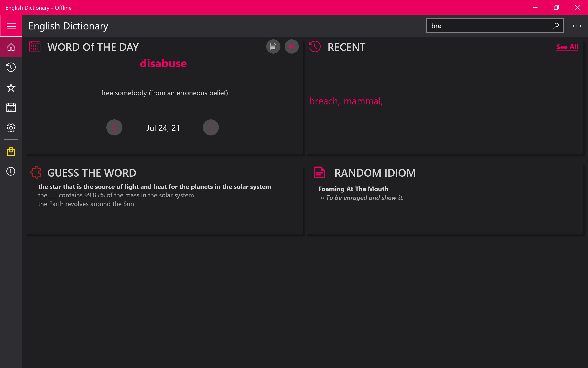The width and height of the screenshot is (588, 368).
Task: Open Favorites star in the sidebar
Action: tap(11, 87)
